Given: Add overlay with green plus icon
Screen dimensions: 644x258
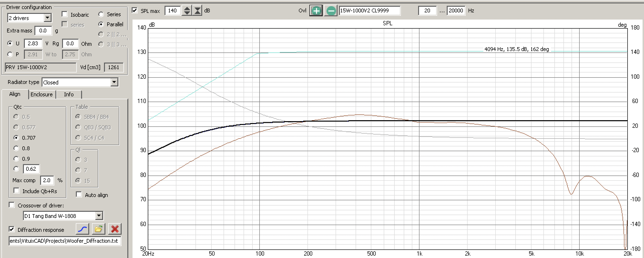Looking at the screenshot, I should pyautogui.click(x=316, y=11).
